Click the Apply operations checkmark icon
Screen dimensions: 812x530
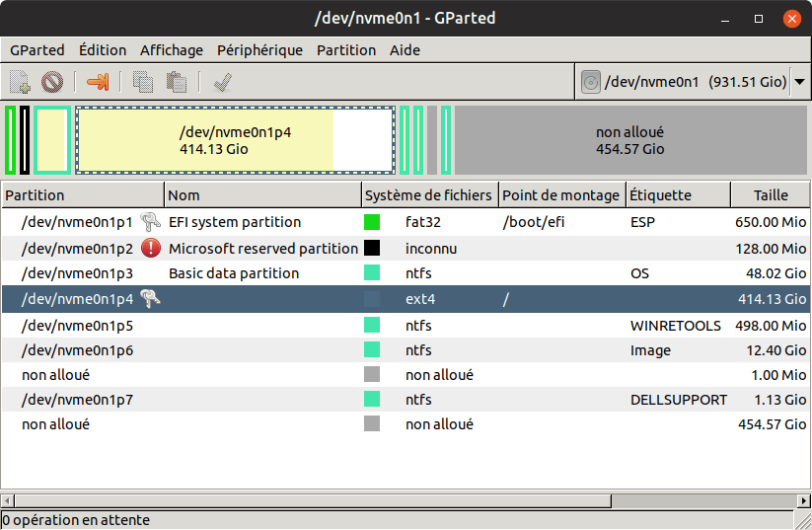point(223,82)
